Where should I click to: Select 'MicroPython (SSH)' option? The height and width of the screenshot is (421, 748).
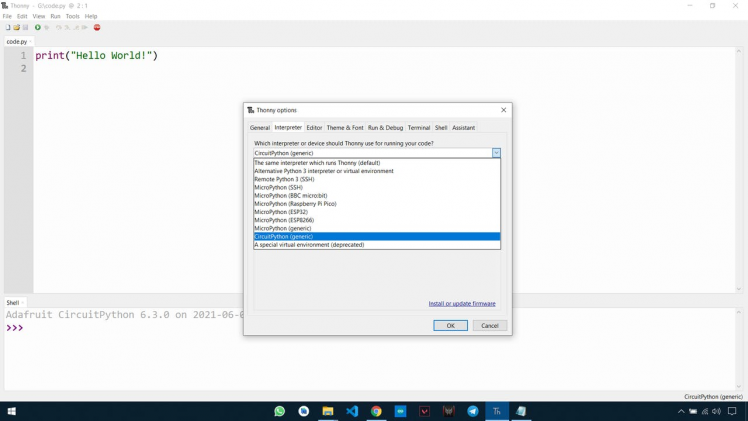pos(377,187)
